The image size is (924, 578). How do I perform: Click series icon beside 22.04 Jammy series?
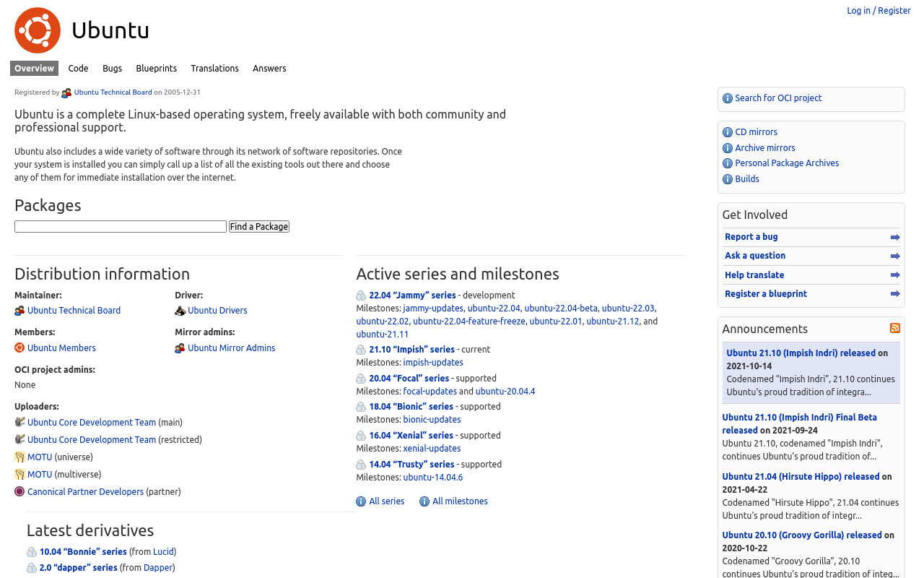click(x=361, y=296)
